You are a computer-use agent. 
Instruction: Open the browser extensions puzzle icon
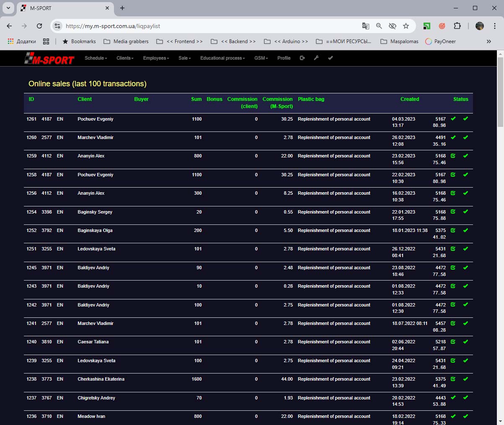(x=457, y=26)
